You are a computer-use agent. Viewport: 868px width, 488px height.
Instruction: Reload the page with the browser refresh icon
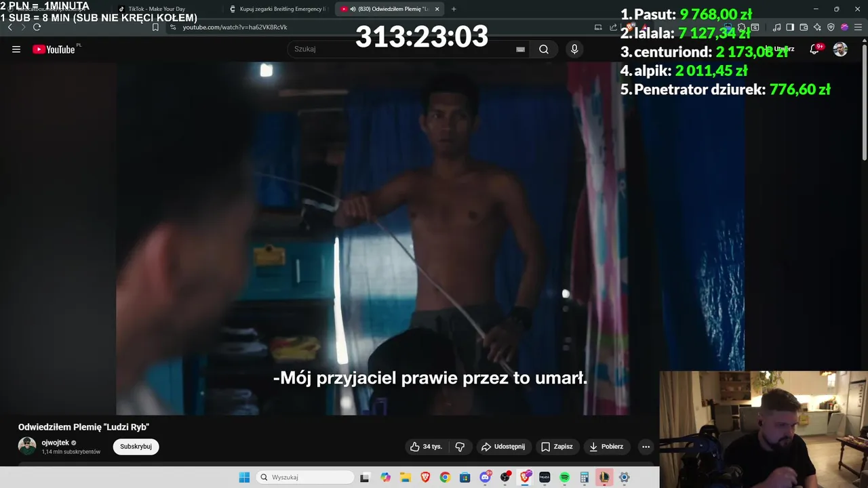point(37,27)
